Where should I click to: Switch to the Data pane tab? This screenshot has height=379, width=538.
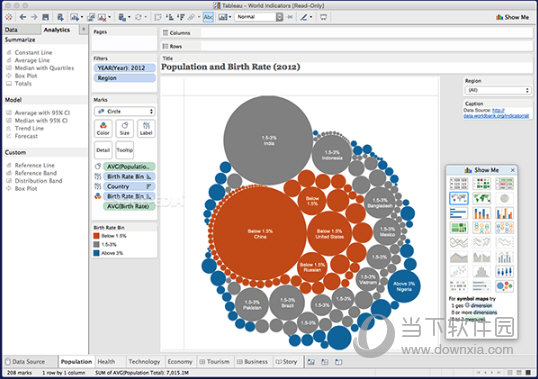pyautogui.click(x=11, y=30)
